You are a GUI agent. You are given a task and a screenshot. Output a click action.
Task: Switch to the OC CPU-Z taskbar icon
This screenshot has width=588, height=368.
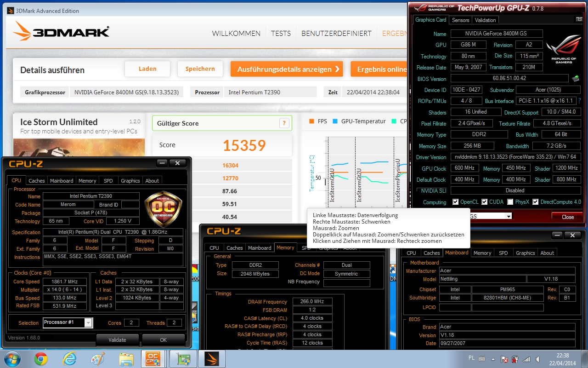click(154, 359)
